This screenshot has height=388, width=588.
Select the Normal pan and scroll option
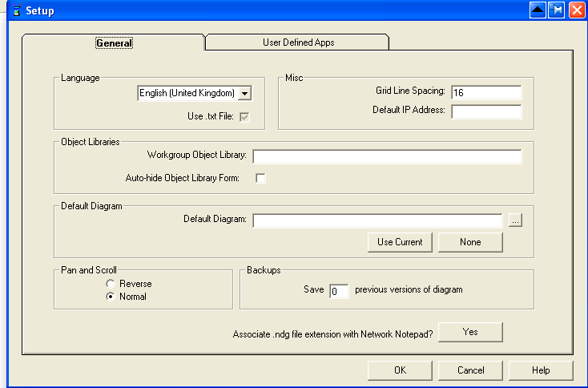111,297
